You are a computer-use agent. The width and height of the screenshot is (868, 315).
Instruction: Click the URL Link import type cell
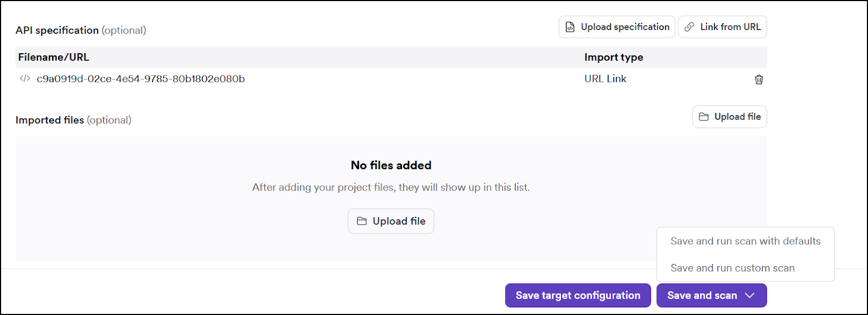point(605,79)
